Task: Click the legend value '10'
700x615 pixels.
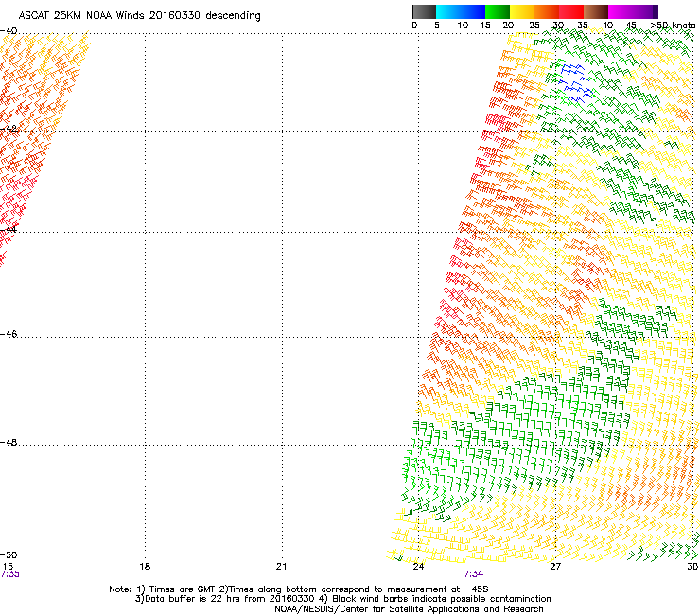Action: tap(463, 26)
